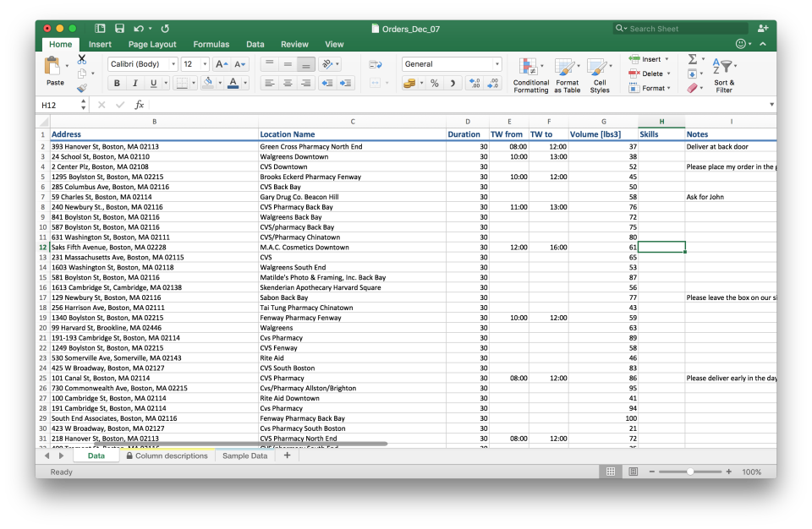Image resolution: width=812 pixels, height=529 pixels.
Task: Align cell text to the left
Action: (x=269, y=83)
